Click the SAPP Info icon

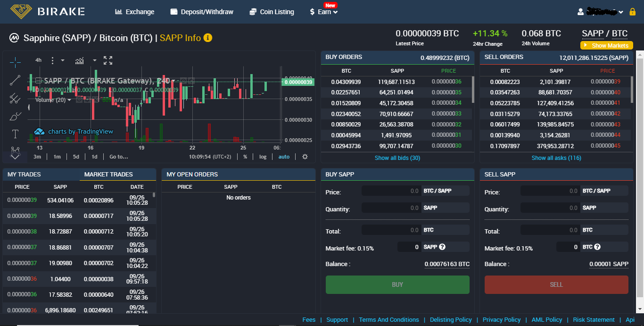tap(208, 38)
